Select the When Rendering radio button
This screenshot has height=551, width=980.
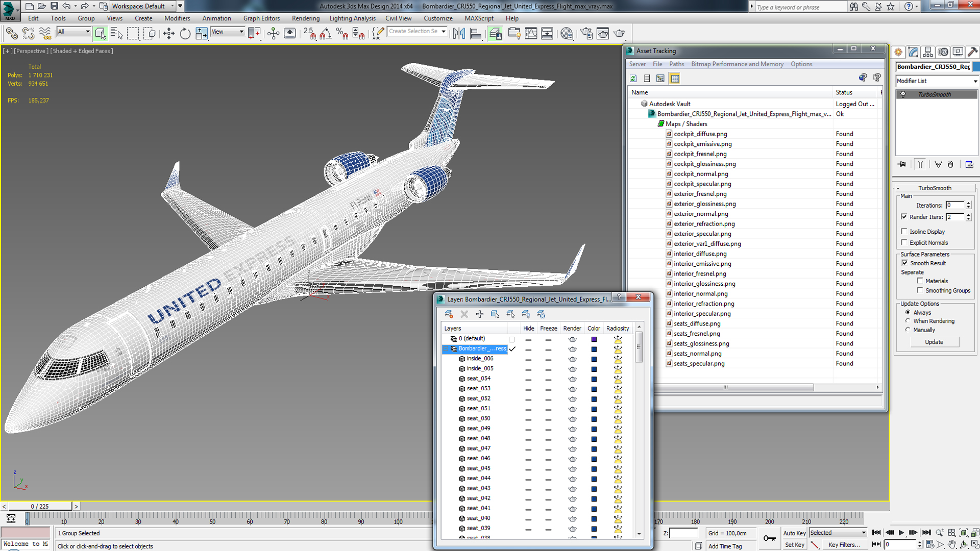pos(908,321)
